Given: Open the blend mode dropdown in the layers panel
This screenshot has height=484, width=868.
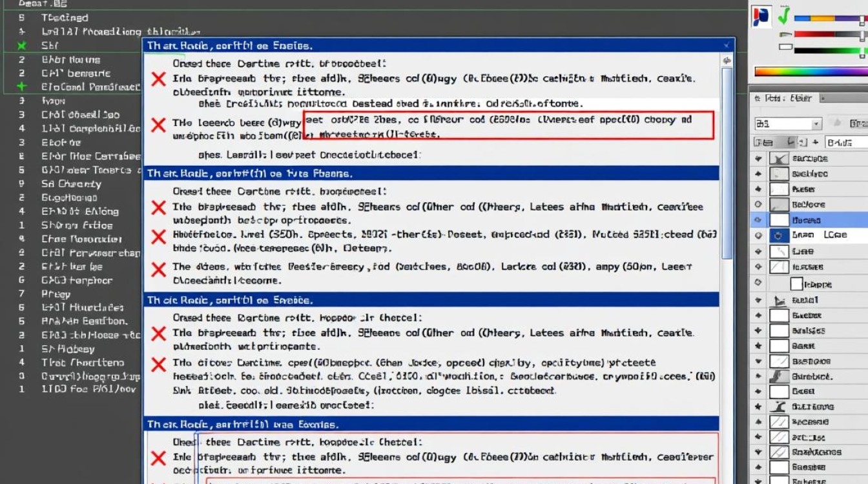Looking at the screenshot, I should click(788, 124).
